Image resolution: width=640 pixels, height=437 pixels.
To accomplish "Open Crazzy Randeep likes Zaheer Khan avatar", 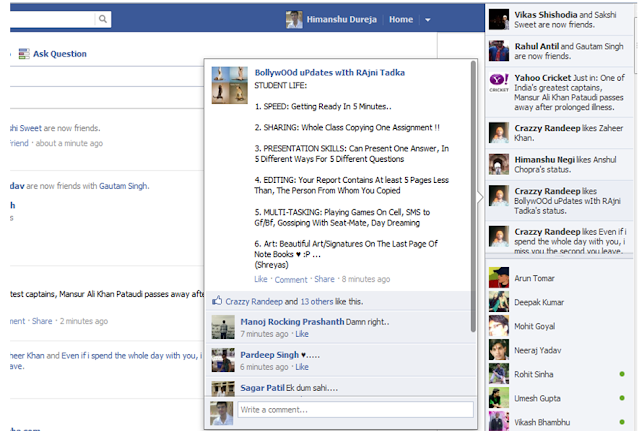I will 499,132.
